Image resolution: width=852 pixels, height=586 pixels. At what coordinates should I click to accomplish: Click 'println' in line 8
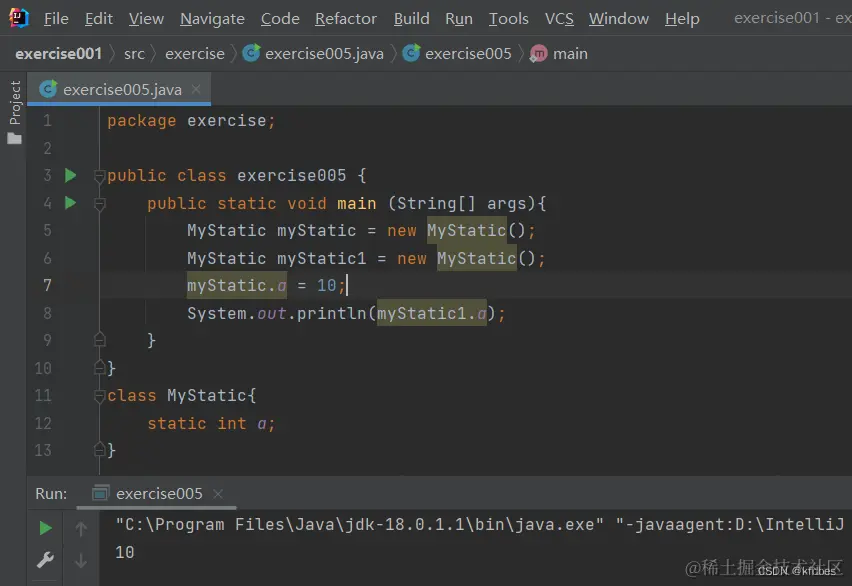(x=331, y=314)
